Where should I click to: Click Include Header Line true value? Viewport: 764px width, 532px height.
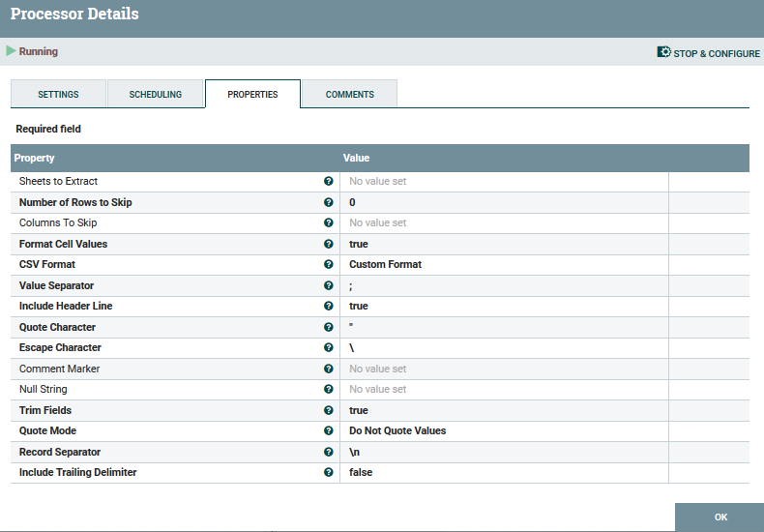[359, 306]
